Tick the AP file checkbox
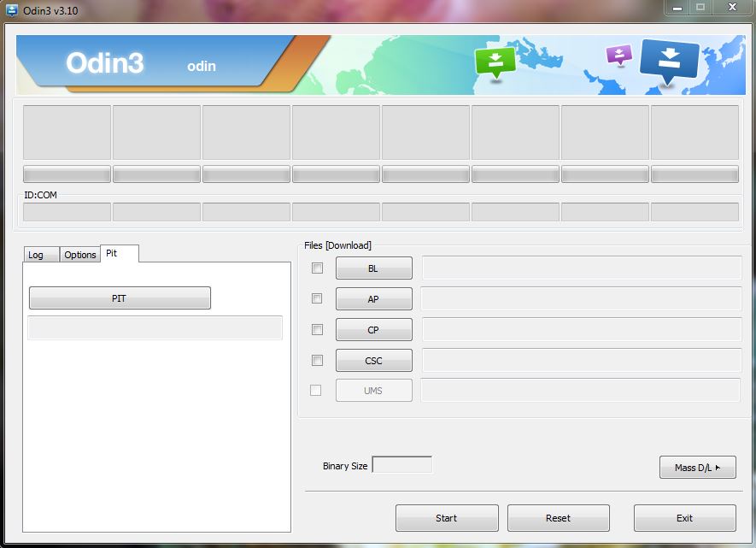 [317, 298]
